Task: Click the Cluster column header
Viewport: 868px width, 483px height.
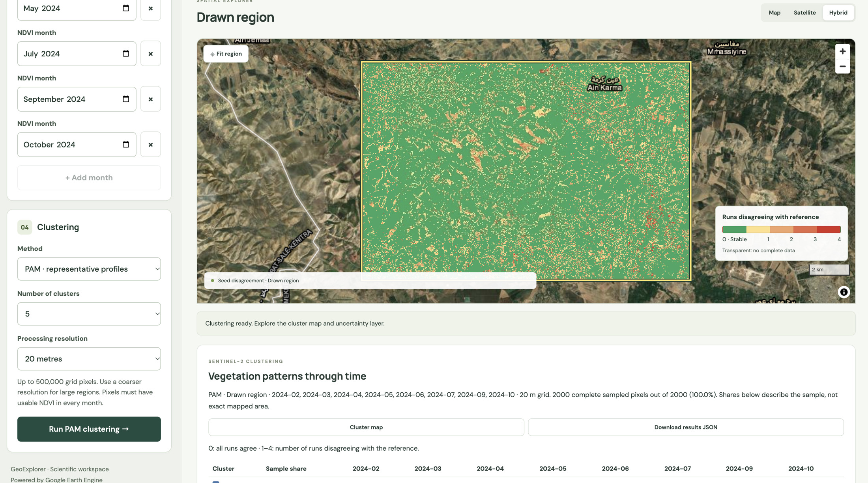Action: pos(223,468)
